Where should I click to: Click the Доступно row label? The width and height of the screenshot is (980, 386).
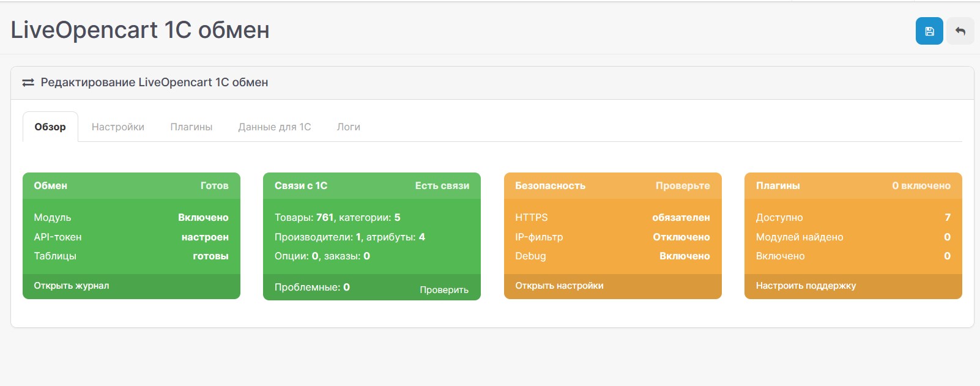click(x=779, y=218)
